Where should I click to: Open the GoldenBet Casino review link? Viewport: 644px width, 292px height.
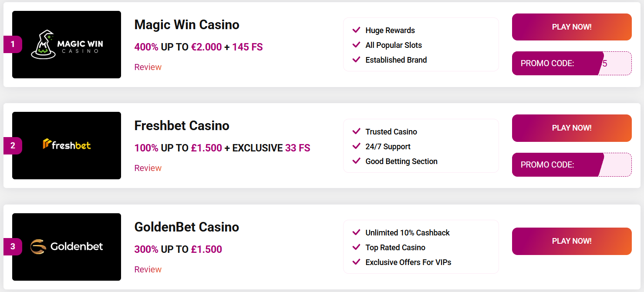click(148, 269)
